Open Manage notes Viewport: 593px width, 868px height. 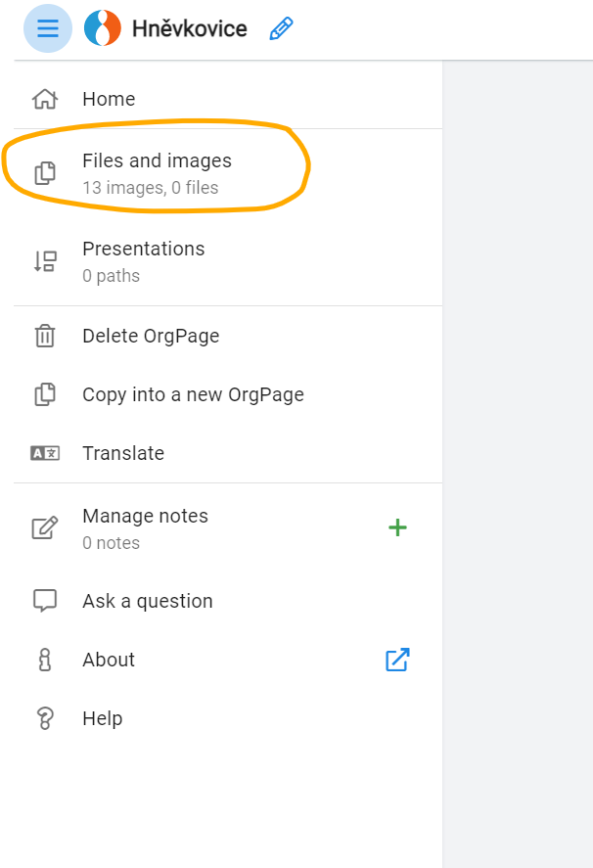click(145, 517)
